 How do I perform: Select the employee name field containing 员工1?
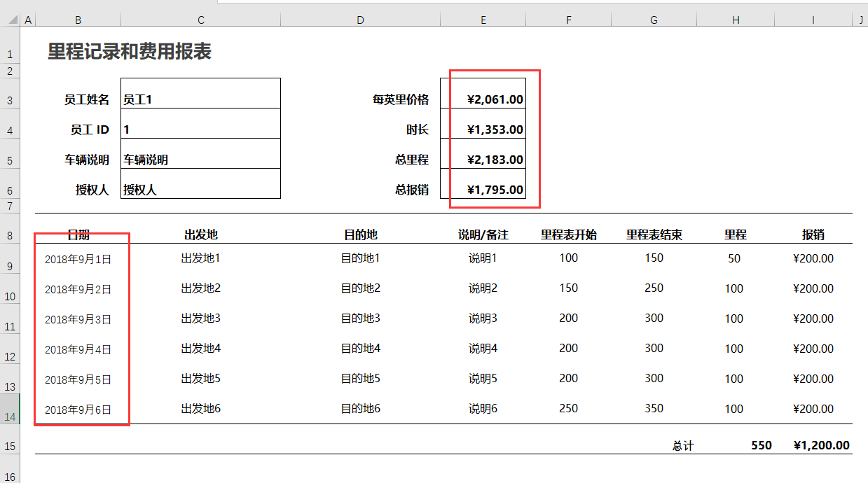[x=200, y=93]
